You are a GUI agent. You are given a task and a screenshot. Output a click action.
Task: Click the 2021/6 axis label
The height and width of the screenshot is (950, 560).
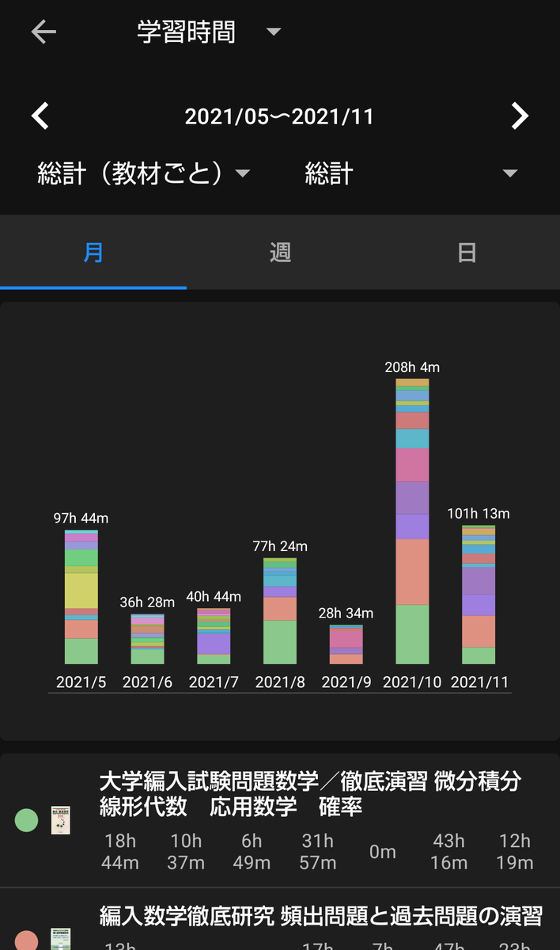coord(148,682)
